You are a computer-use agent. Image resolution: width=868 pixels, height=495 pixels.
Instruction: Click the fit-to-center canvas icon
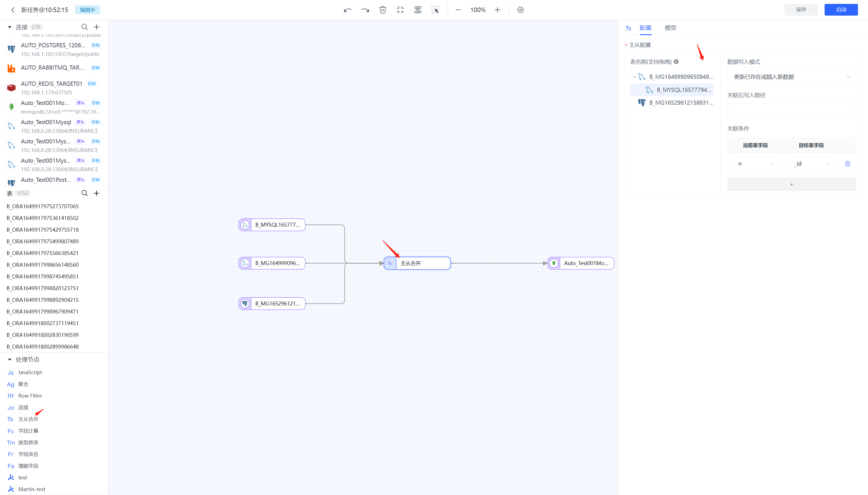(400, 10)
